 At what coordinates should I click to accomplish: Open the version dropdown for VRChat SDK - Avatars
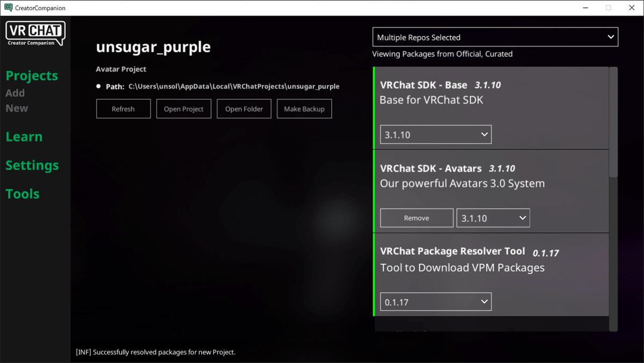click(x=493, y=217)
